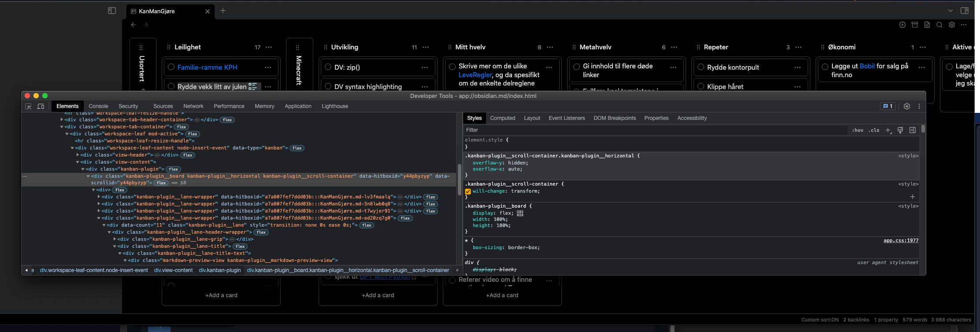
Task: Click the Kanban archive completed cards icon
Action: pyautogui.click(x=914, y=25)
